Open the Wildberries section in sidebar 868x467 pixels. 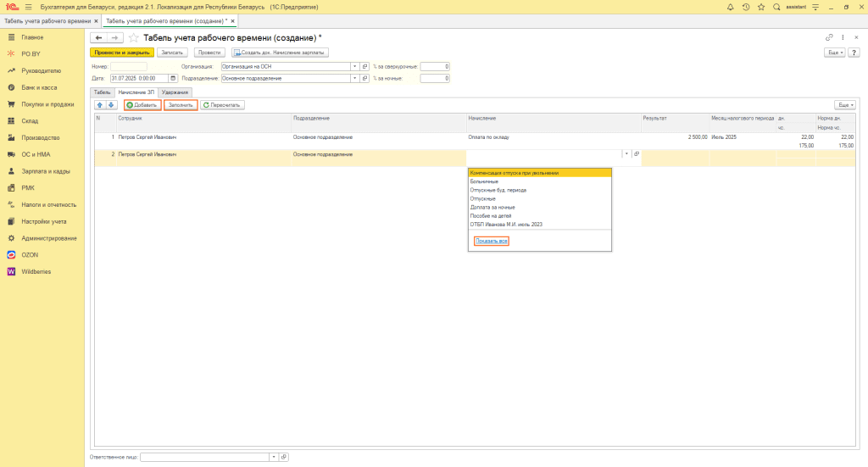pyautogui.click(x=36, y=272)
